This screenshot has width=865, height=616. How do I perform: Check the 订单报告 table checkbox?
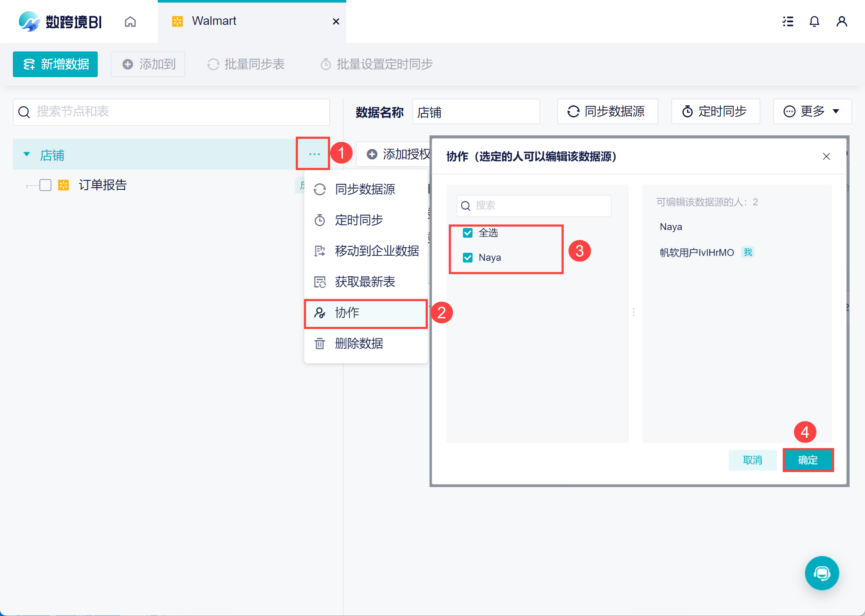[x=45, y=185]
